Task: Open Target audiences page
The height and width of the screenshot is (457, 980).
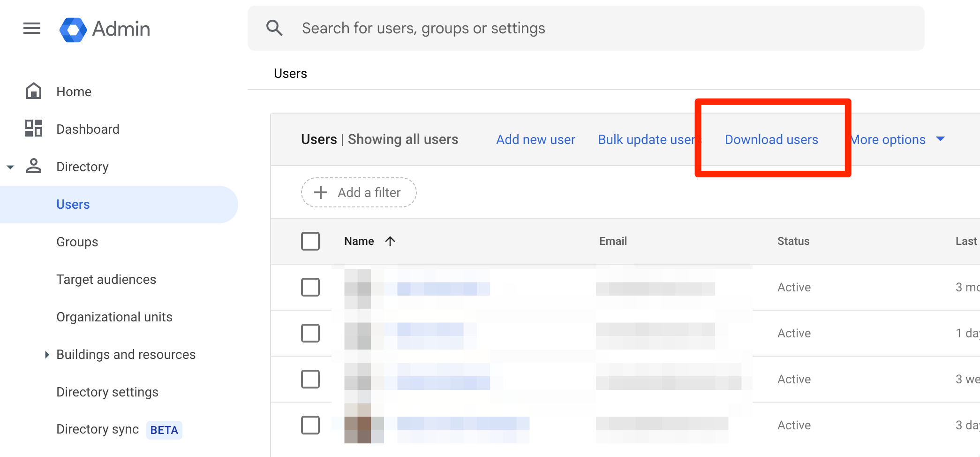Action: [106, 280]
